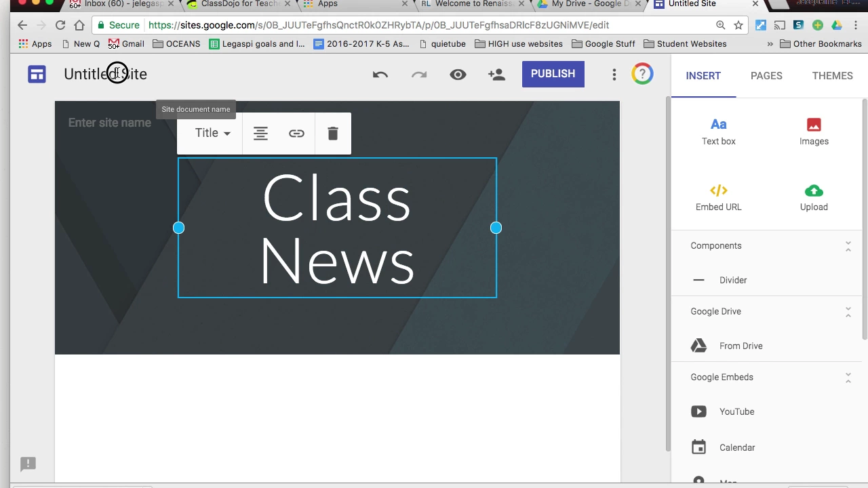Collapse the Components section
The width and height of the screenshot is (868, 488).
tap(848, 246)
